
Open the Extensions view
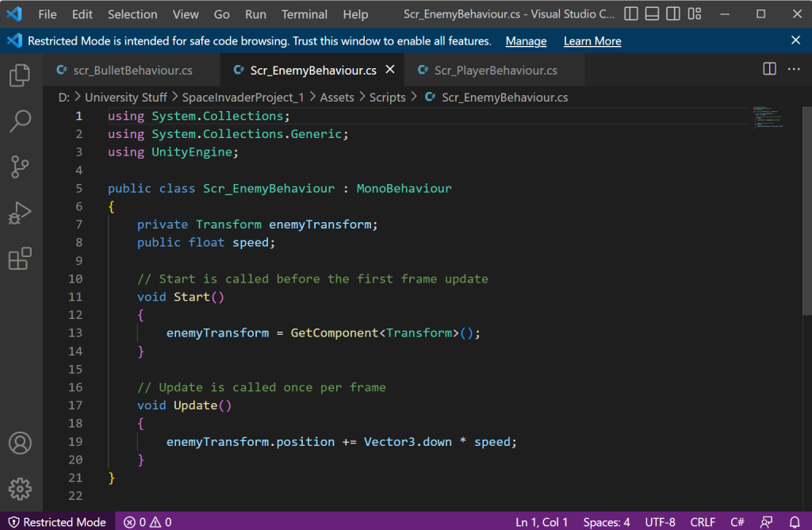pos(20,259)
